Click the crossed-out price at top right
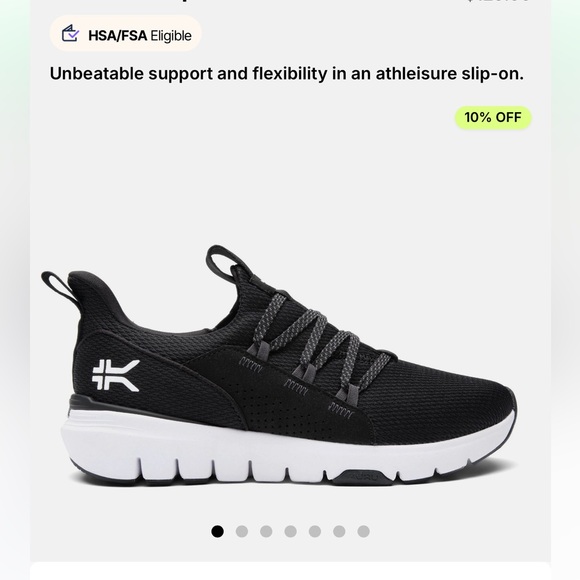This screenshot has height=580, width=580. (499, 1)
